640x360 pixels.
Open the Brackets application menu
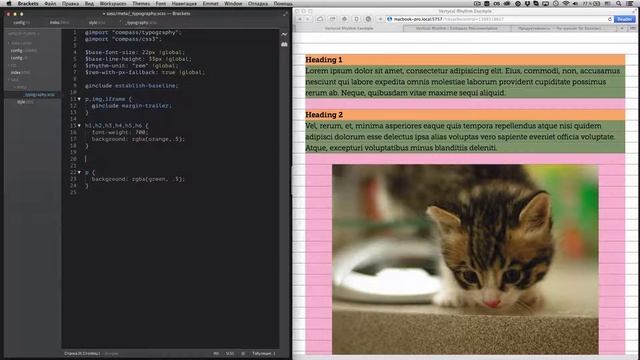(x=28, y=3)
